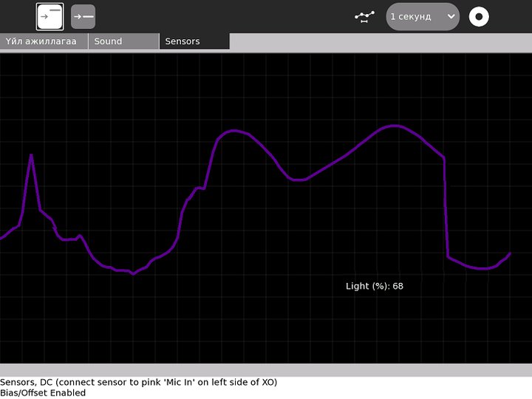Switch to the Үйл ажиллагаа tab
Viewport: 532px width, 399px height.
(44, 41)
